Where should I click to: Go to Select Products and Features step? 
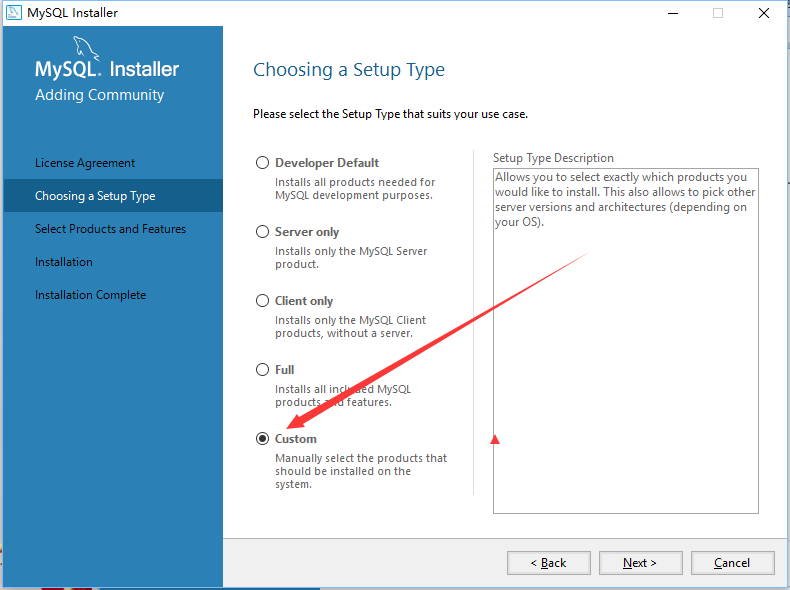click(110, 229)
